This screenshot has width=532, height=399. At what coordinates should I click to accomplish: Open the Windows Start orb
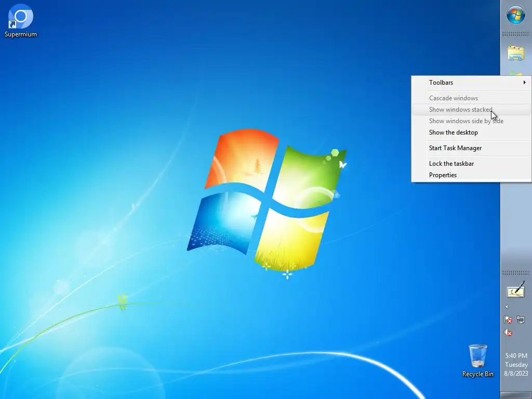point(516,15)
